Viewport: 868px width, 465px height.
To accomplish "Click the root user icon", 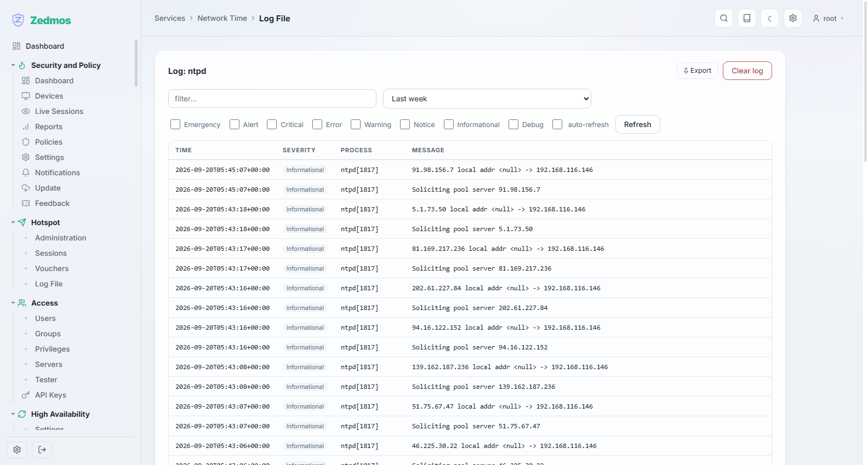I will (x=816, y=19).
